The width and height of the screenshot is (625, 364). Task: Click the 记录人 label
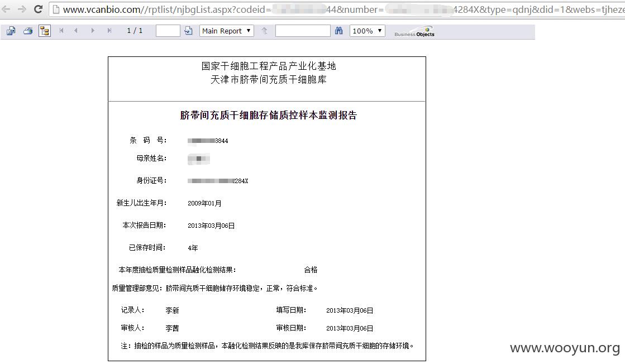(x=133, y=310)
